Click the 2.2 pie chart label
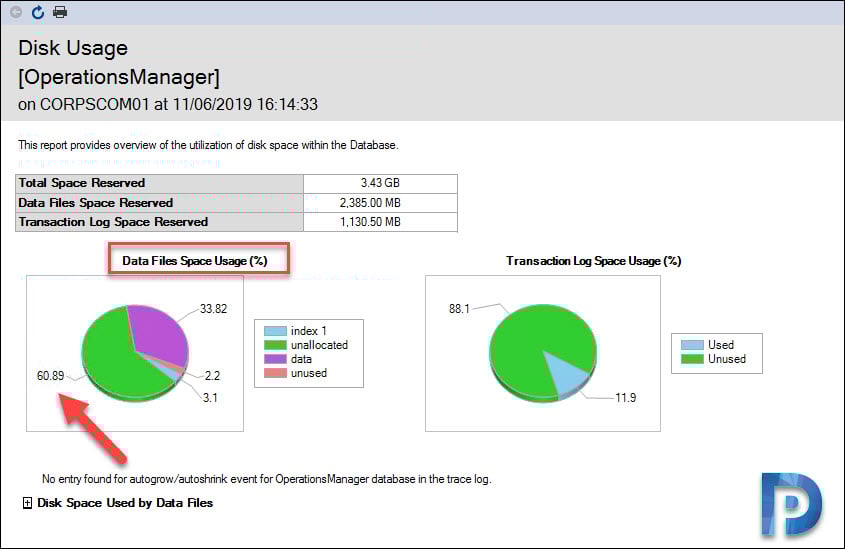The width and height of the screenshot is (845, 549). click(212, 376)
